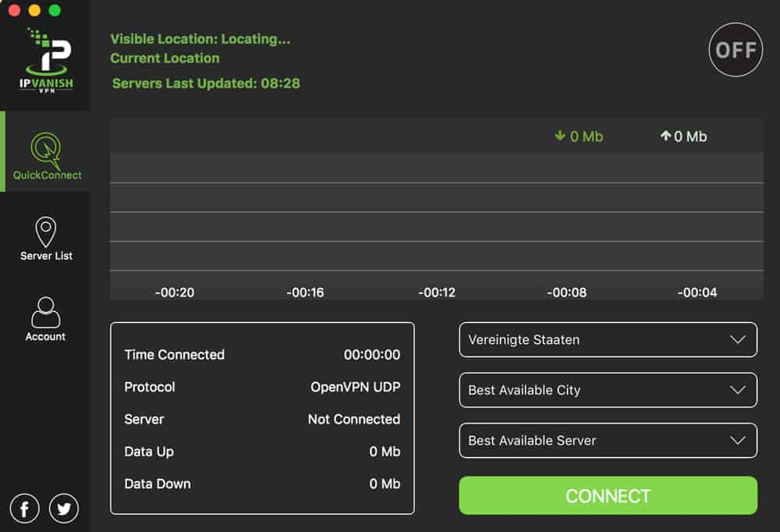Click the 00:00:00 time connected value
Image resolution: width=780 pixels, height=532 pixels.
point(371,354)
